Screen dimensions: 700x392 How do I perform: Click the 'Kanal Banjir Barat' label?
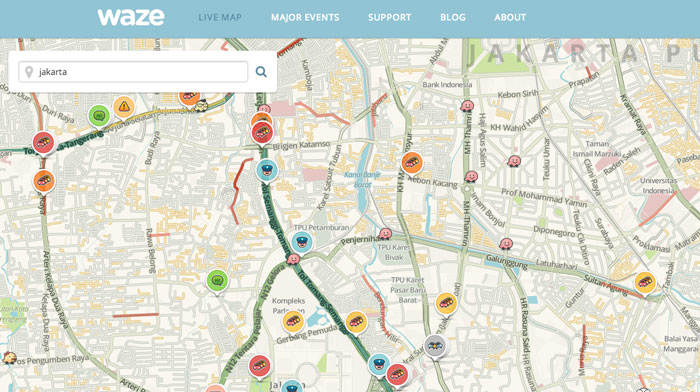362,179
